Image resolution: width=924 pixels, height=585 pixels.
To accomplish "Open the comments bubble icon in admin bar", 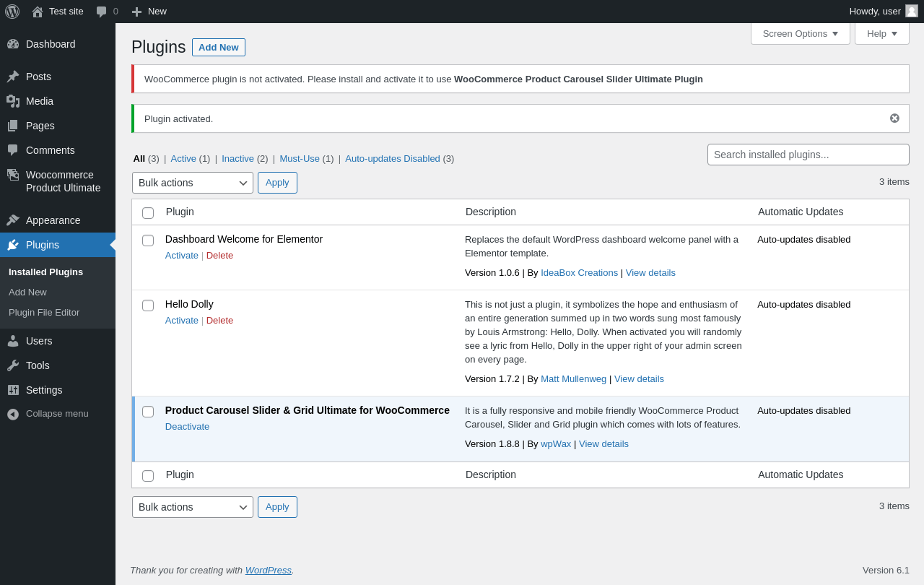I will point(102,12).
